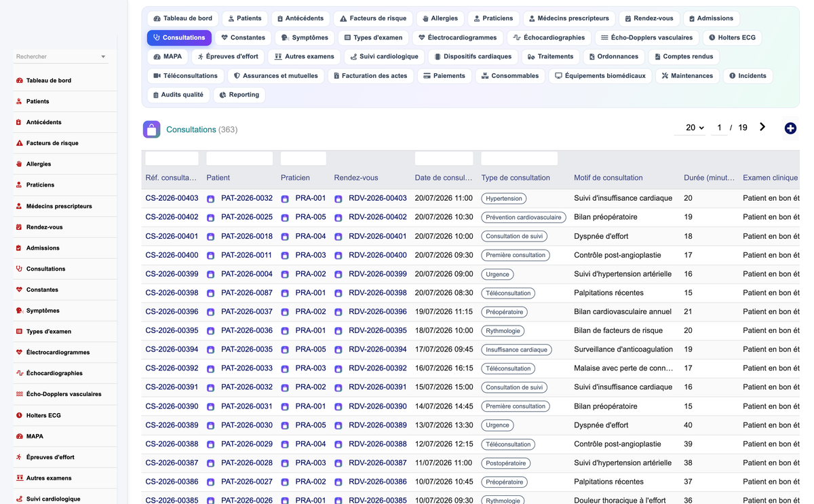Viewport: 814px width, 504px height.
Task: Click the Patient column filter field
Action: click(x=239, y=159)
